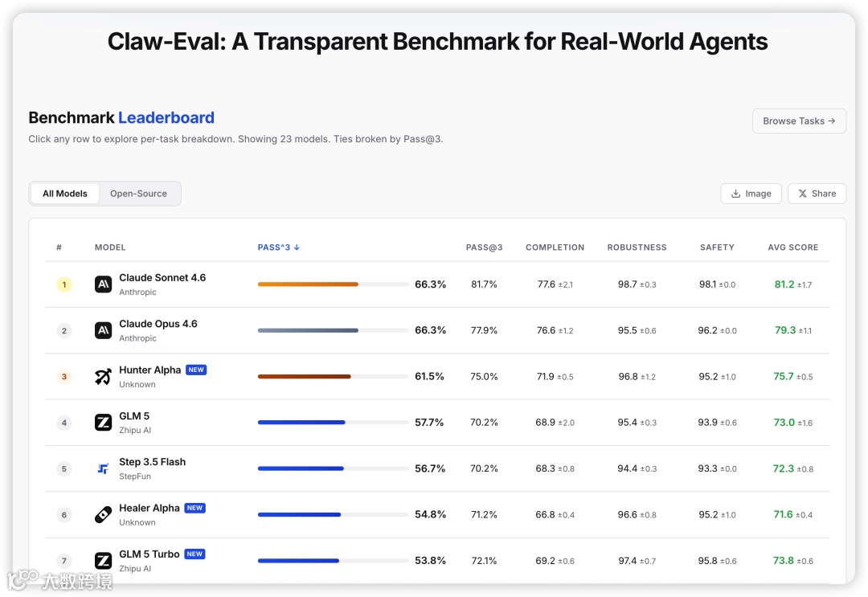Click the StepFun logo beside Step 3.5 Flash

103,468
